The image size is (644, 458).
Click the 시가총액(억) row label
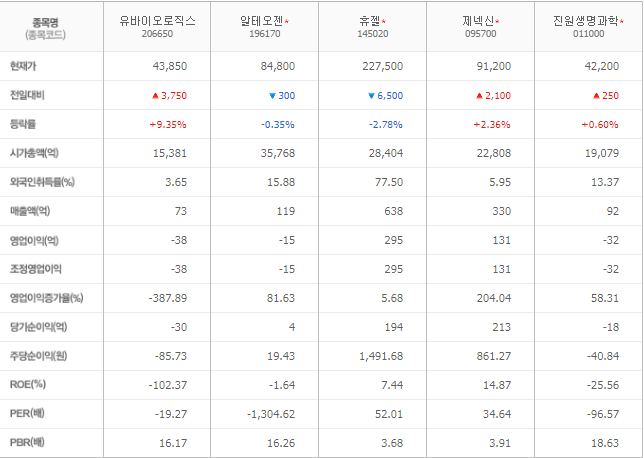[x=34, y=153]
